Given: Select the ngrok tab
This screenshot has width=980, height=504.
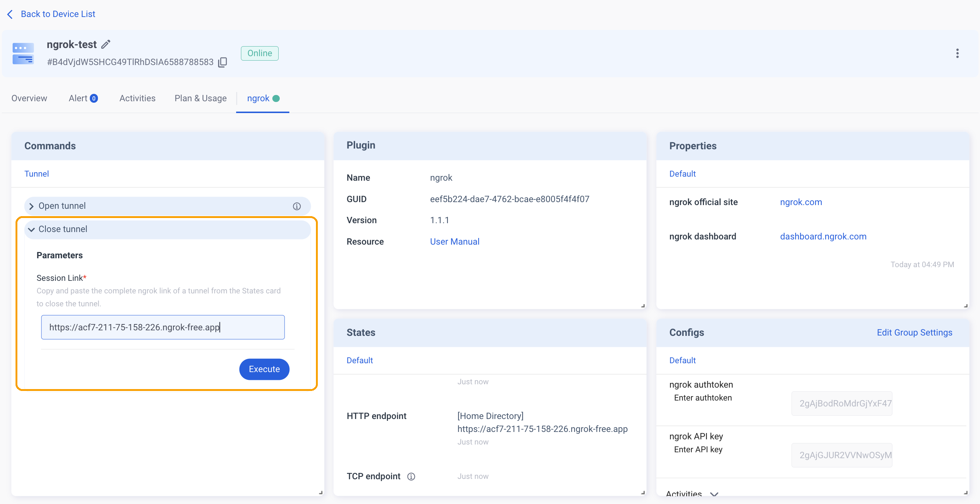Looking at the screenshot, I should point(263,98).
